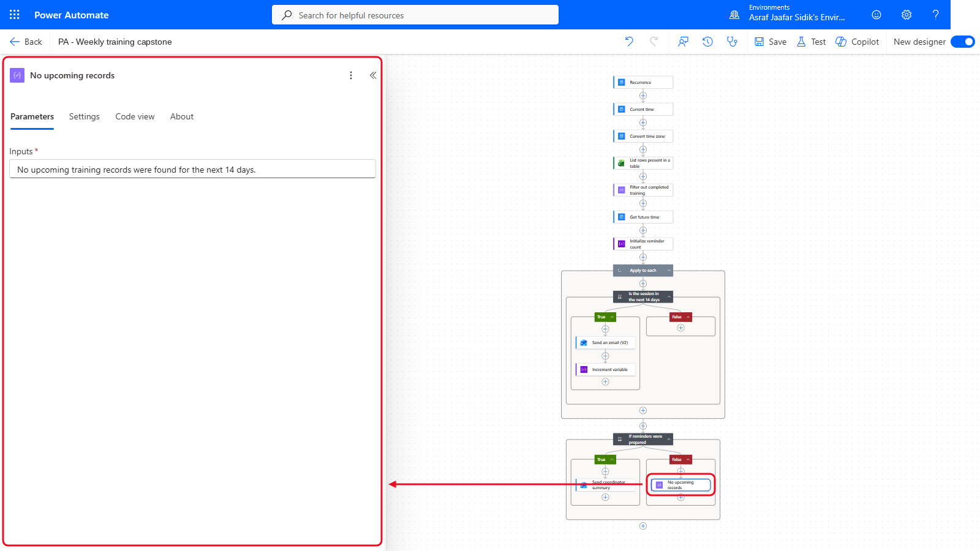Screen dimensions: 980x551
Task: Collapse the Apply to each container
Action: (x=669, y=270)
